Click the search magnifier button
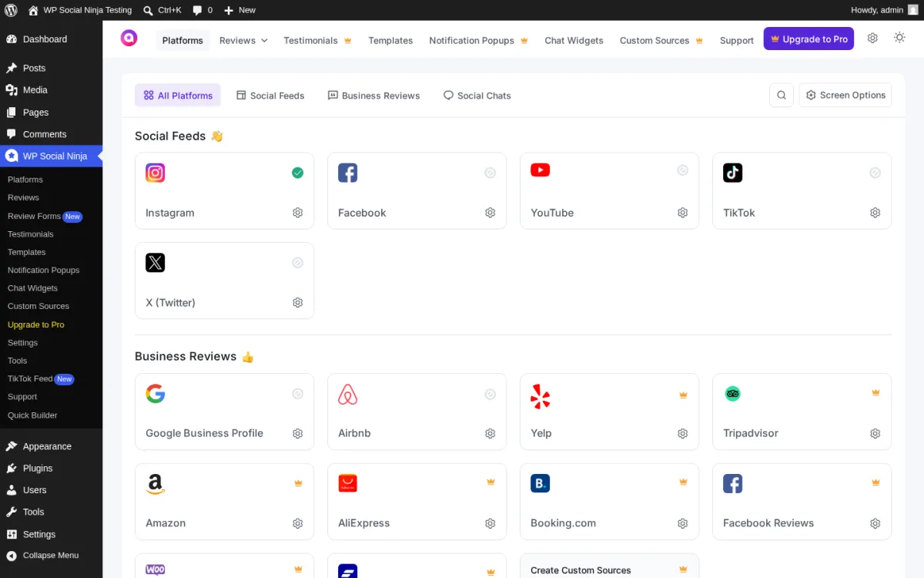924x578 pixels. point(782,95)
